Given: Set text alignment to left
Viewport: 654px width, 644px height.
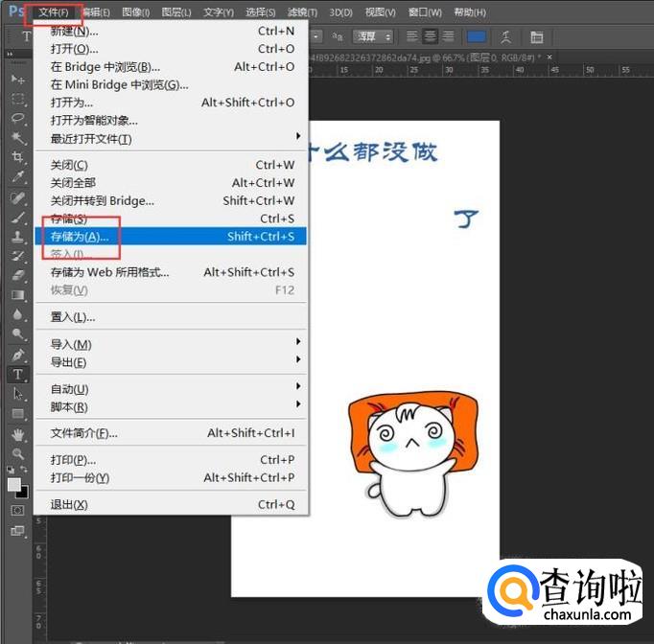Looking at the screenshot, I should pos(412,36).
